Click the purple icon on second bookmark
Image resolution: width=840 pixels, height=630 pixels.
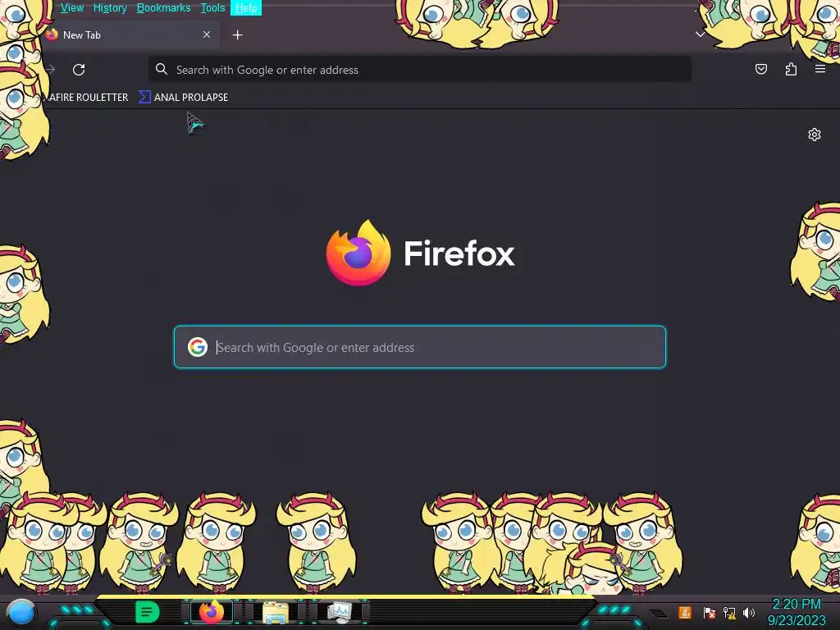coord(144,97)
